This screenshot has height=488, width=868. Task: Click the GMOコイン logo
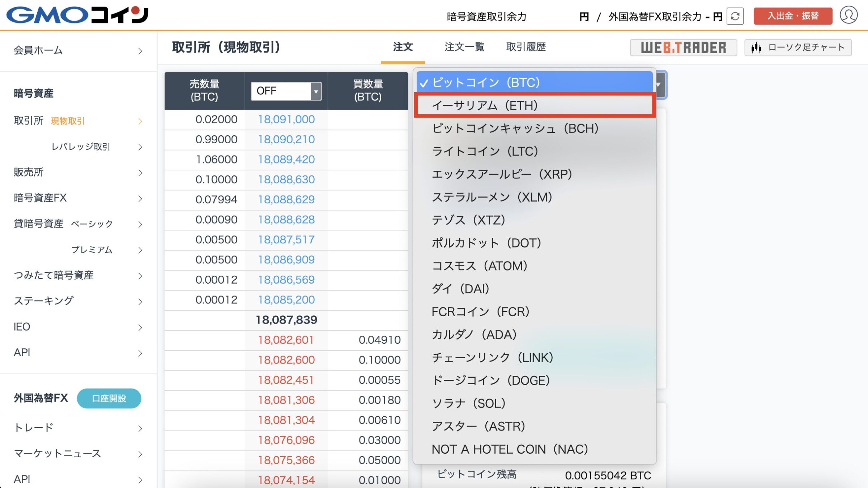[78, 15]
